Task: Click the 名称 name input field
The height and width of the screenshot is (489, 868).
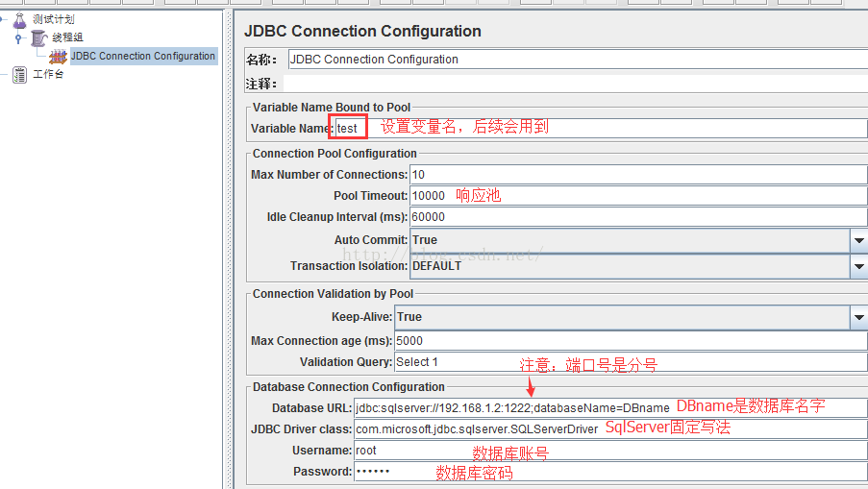Action: tap(578, 60)
